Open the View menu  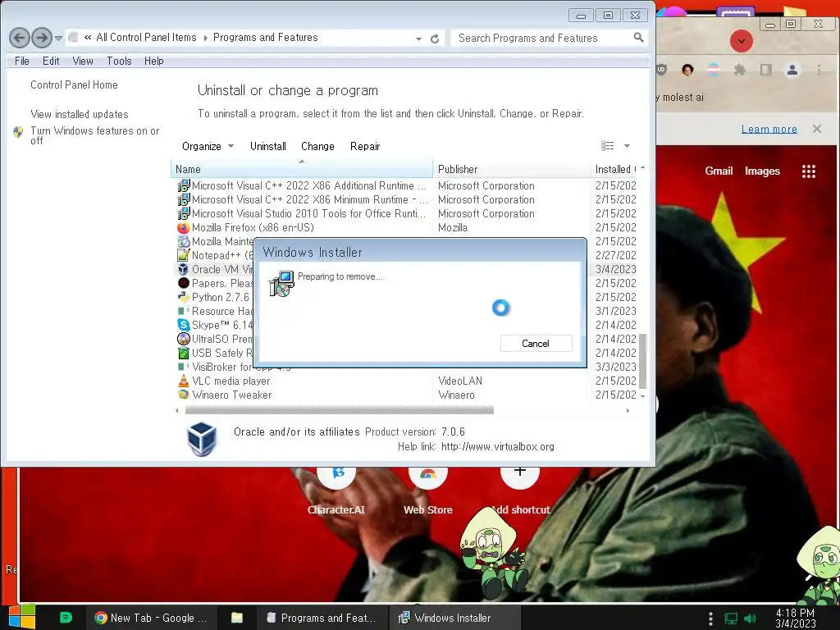click(x=83, y=61)
